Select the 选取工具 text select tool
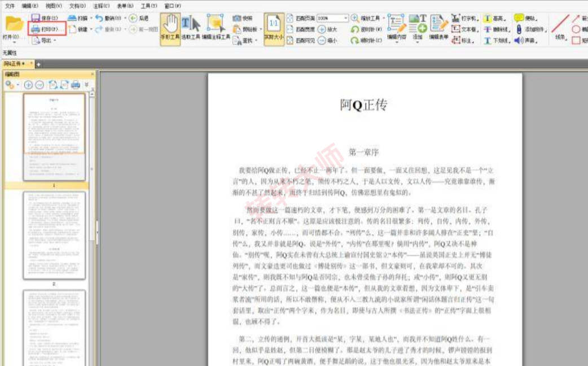The image size is (588, 366). pyautogui.click(x=191, y=29)
